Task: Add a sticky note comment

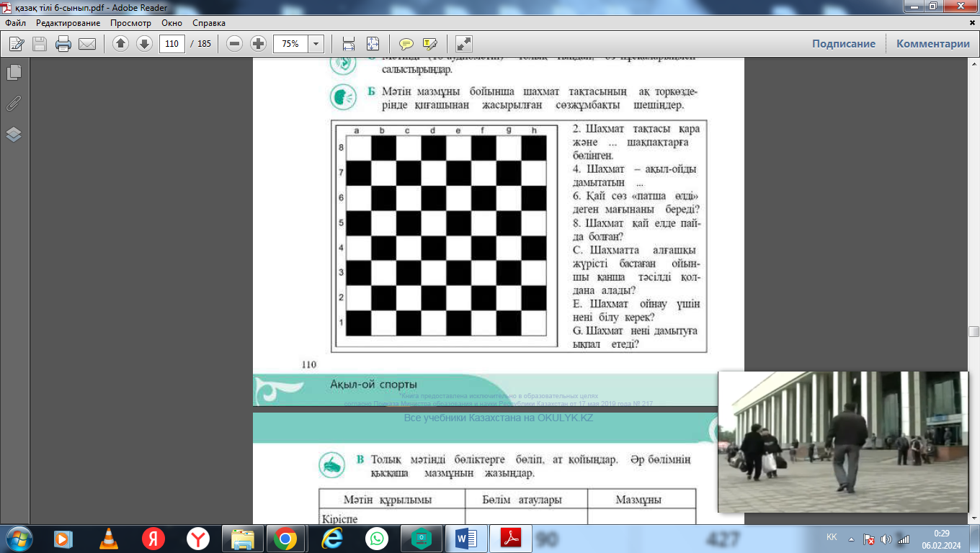Action: tap(406, 44)
